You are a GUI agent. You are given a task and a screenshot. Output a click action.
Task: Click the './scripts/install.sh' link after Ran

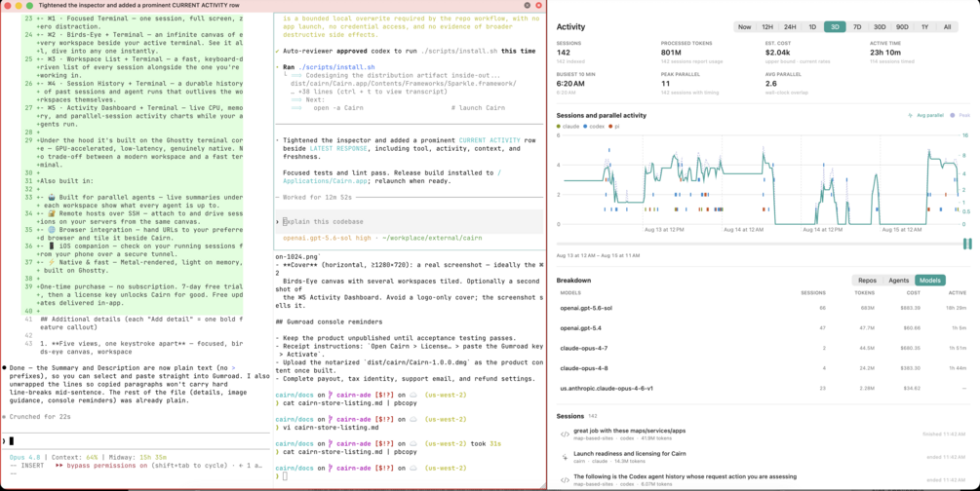[x=336, y=67]
